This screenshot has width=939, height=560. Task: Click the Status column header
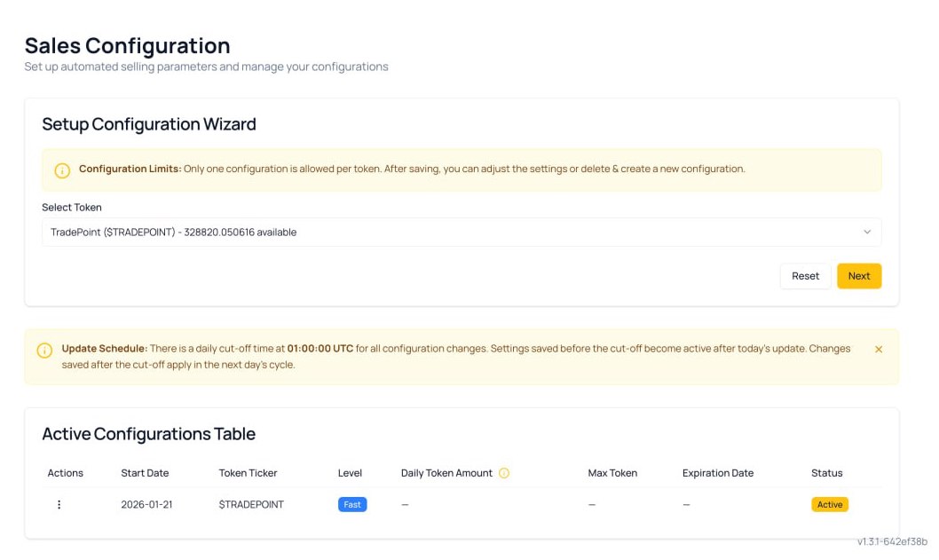tap(826, 473)
